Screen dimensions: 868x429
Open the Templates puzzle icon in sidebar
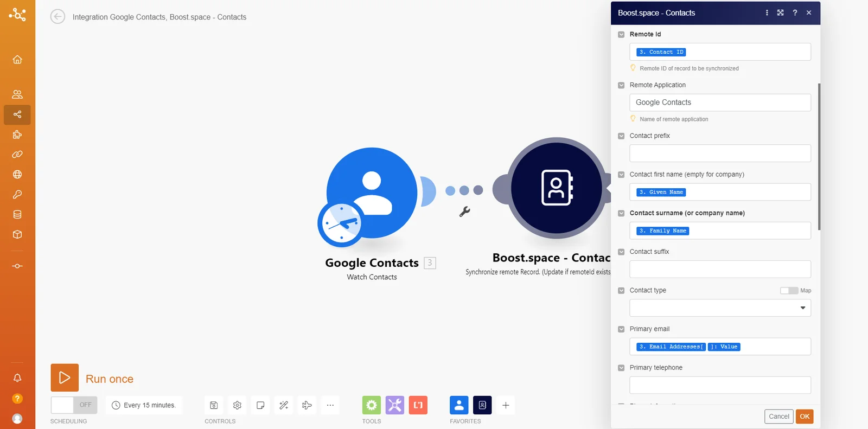(17, 135)
